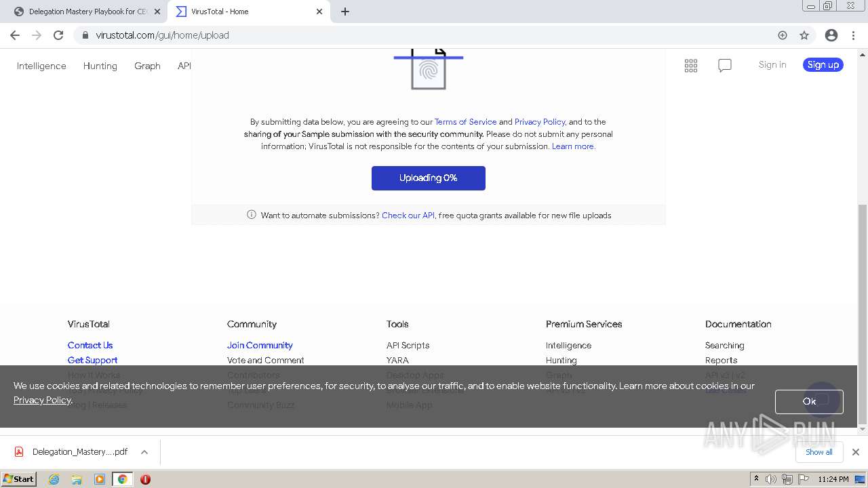Screen dimensions: 868x488
Task: Reload the VirusTotal page
Action: pos(58,35)
